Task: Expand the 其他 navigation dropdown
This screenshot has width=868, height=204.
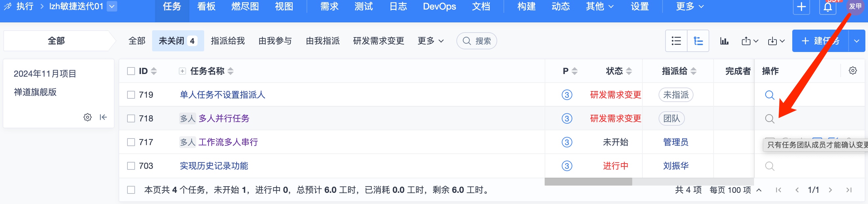Action: (600, 6)
